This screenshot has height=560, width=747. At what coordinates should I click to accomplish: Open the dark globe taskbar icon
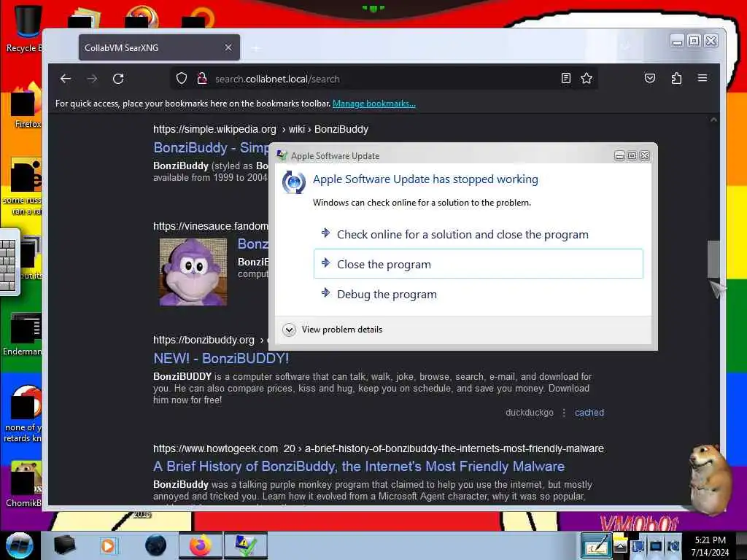click(155, 545)
